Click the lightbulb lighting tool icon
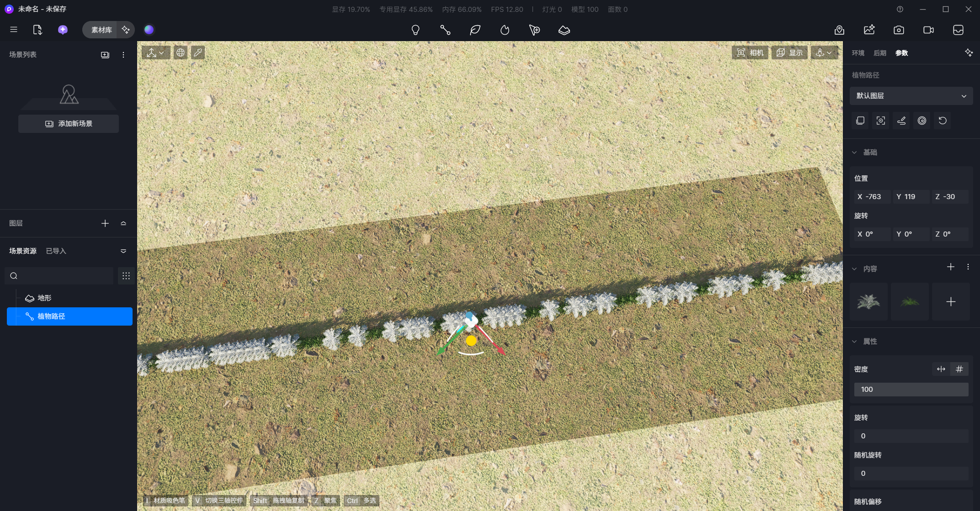 tap(415, 30)
